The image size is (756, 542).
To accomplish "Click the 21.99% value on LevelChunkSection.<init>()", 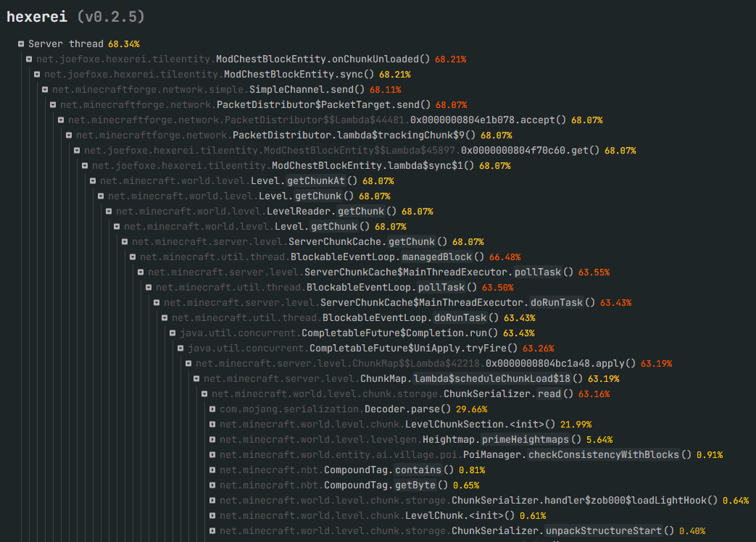I will pyautogui.click(x=576, y=425).
